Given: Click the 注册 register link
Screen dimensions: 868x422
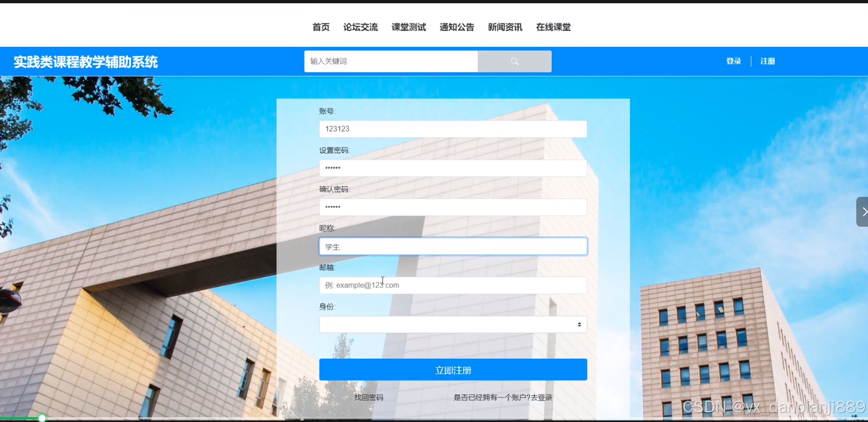Looking at the screenshot, I should [x=768, y=61].
